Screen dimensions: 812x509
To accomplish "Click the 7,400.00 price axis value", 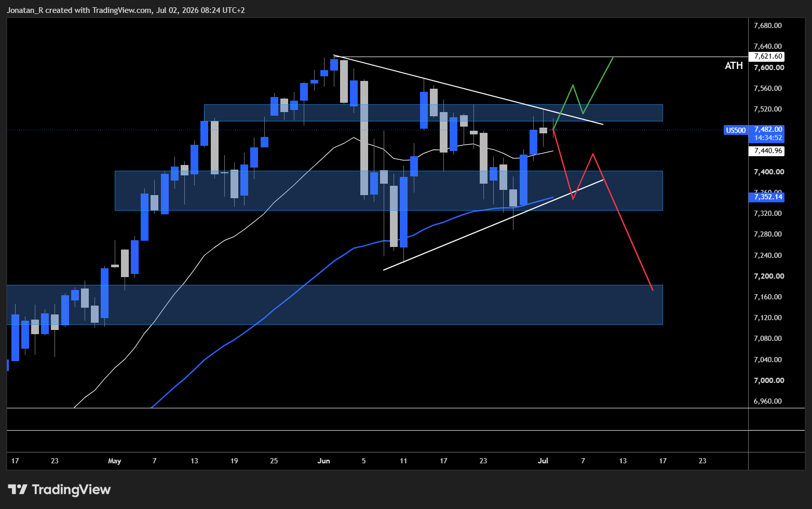I will 769,172.
